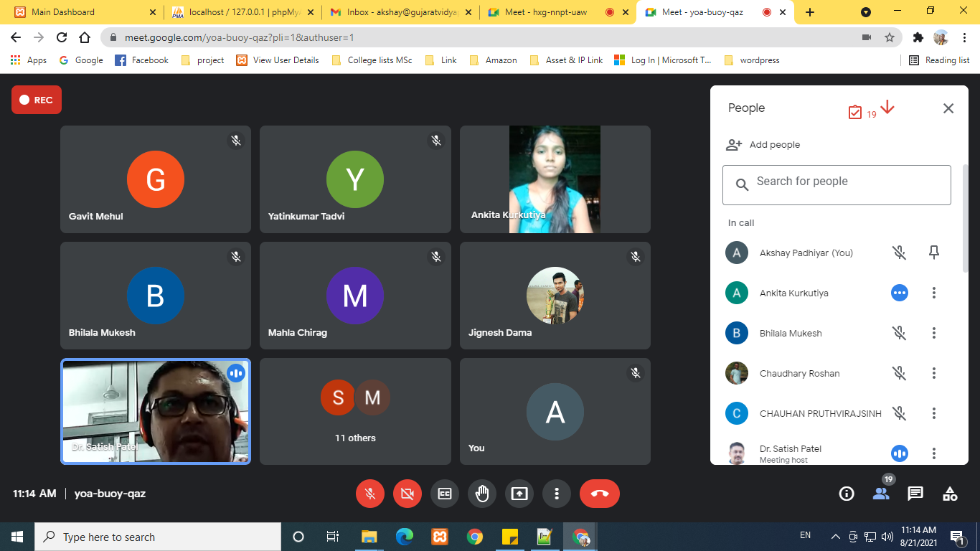980x551 pixels.
Task: Open Amazon bookmark folder
Action: tap(493, 60)
